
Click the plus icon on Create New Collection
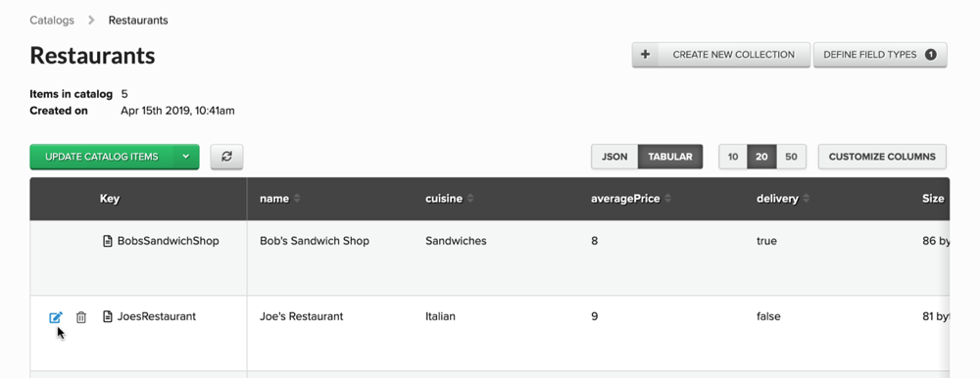pos(646,55)
